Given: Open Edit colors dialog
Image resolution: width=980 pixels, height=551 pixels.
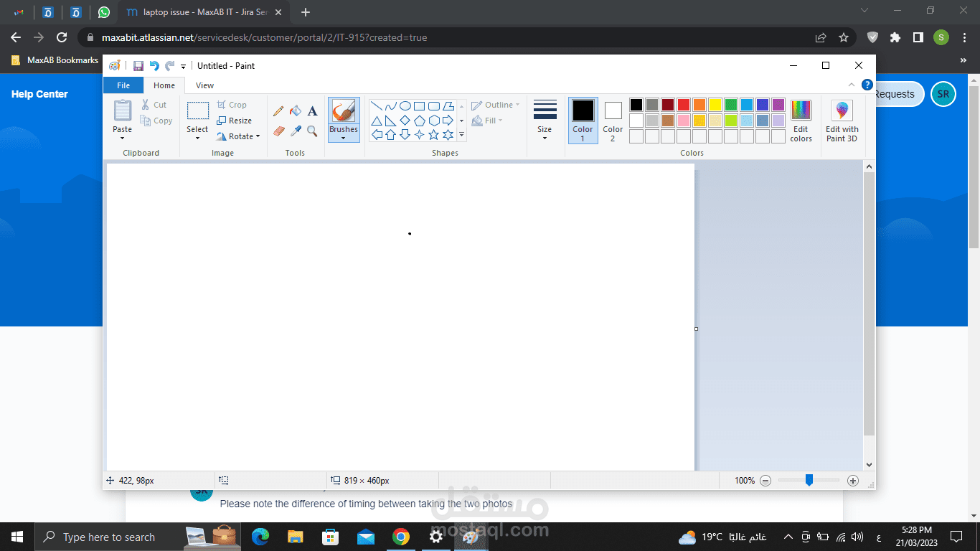Looking at the screenshot, I should click(801, 121).
